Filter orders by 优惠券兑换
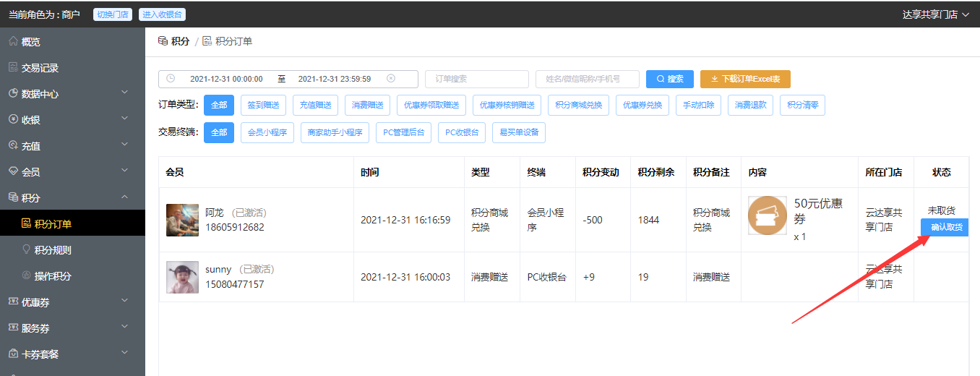The height and width of the screenshot is (376, 980). point(642,105)
